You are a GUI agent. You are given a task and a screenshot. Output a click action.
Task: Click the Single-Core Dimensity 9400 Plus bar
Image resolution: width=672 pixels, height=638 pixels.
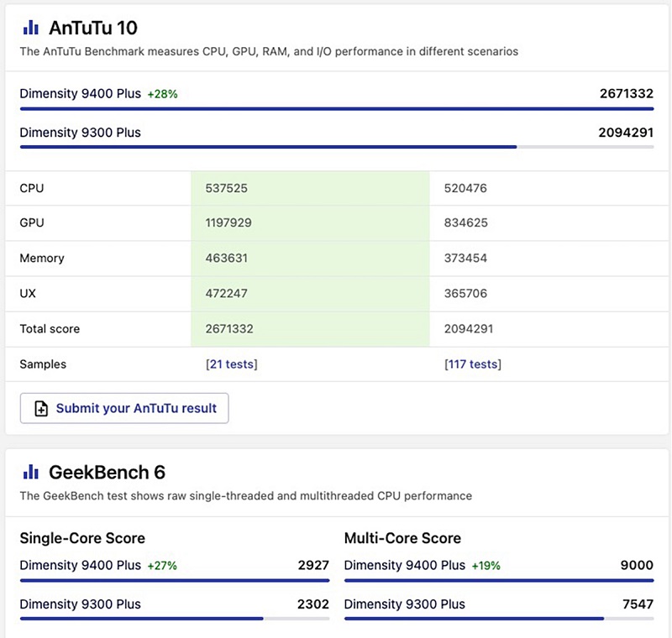(174, 580)
